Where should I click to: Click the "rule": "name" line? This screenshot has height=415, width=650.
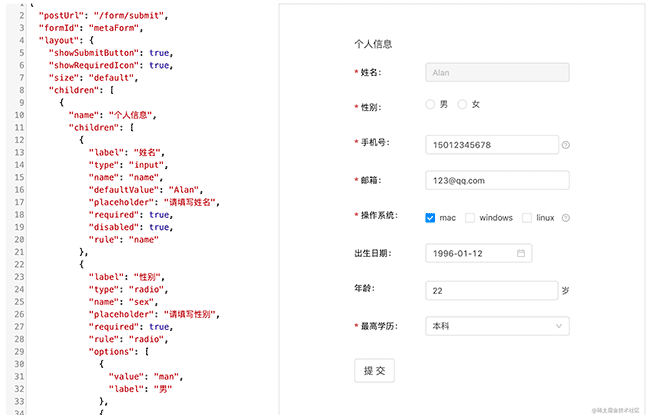[x=123, y=240]
